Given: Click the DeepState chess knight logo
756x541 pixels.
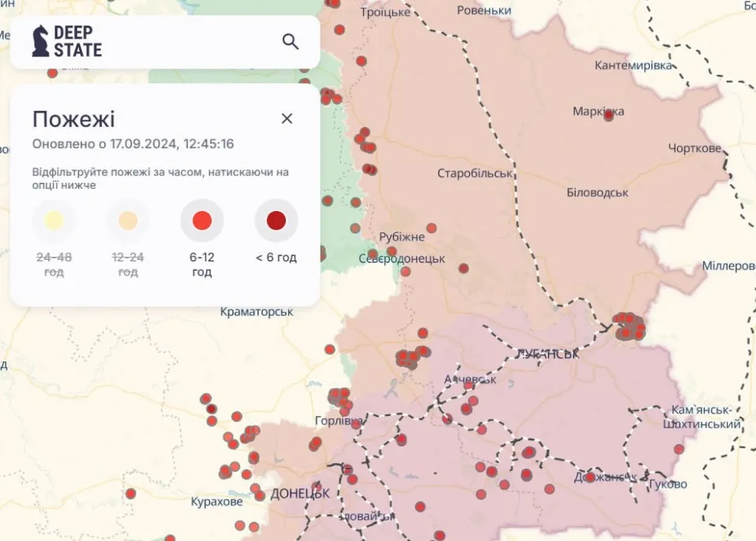Looking at the screenshot, I should [40, 40].
